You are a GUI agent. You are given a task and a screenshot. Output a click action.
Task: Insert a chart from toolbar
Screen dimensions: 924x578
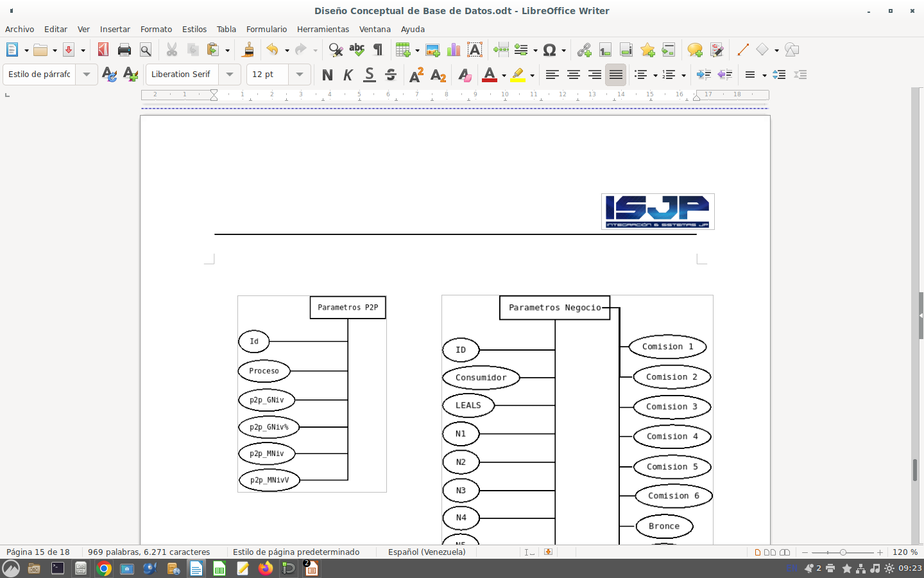[x=454, y=49]
